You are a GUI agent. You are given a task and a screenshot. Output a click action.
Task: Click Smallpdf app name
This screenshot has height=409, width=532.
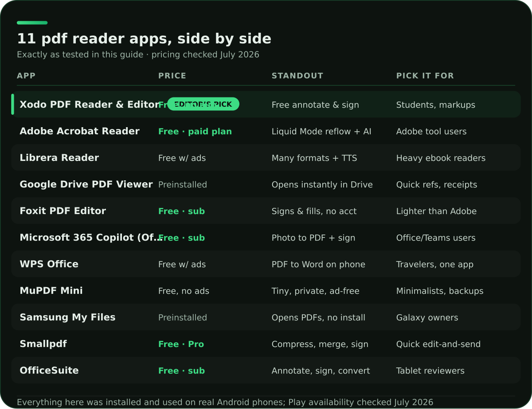43,344
